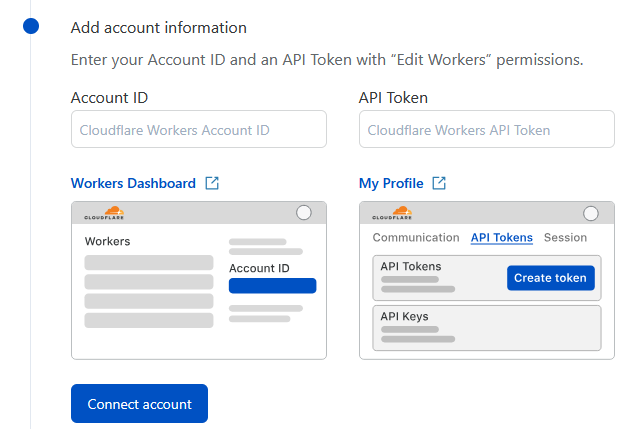Click the Session tab in illustration
Image resolution: width=640 pixels, height=429 pixels.
click(565, 238)
